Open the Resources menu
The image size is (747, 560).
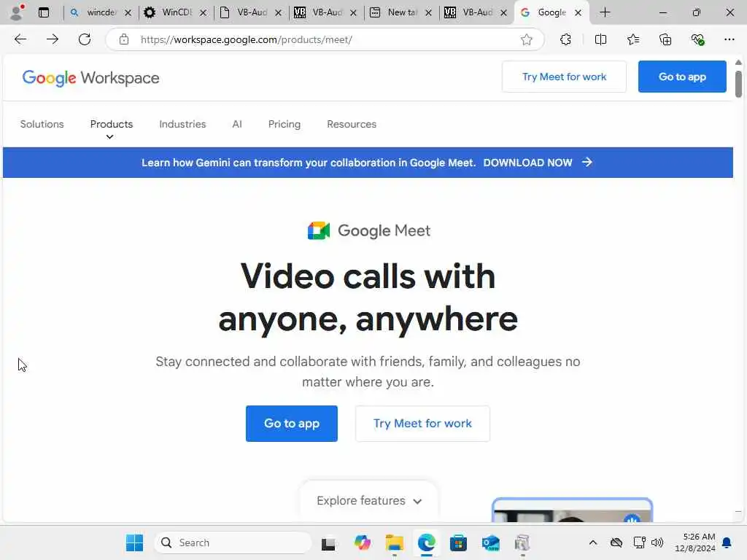tap(352, 124)
